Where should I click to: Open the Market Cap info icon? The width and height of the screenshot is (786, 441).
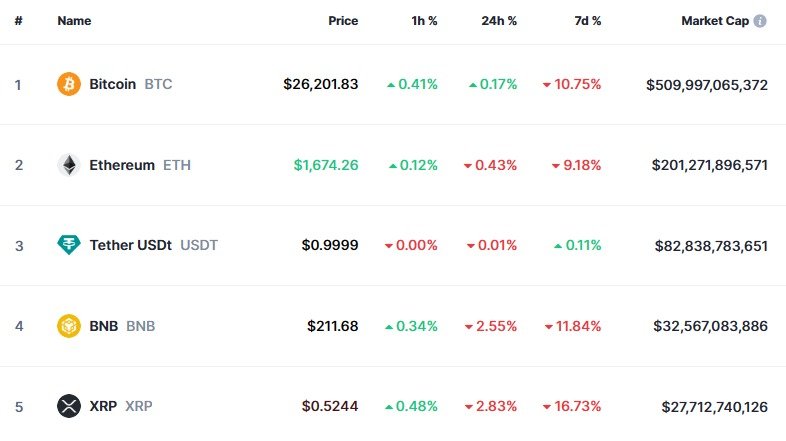760,21
